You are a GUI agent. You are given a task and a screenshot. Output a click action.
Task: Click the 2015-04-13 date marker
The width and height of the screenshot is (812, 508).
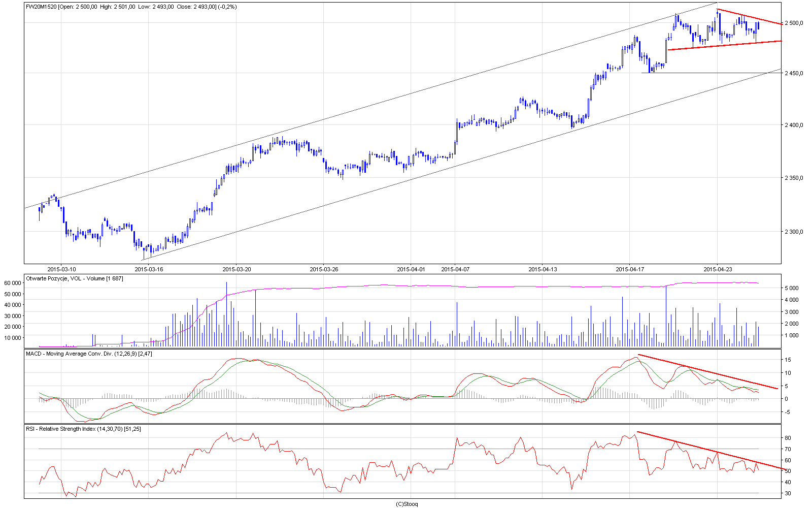coord(543,269)
